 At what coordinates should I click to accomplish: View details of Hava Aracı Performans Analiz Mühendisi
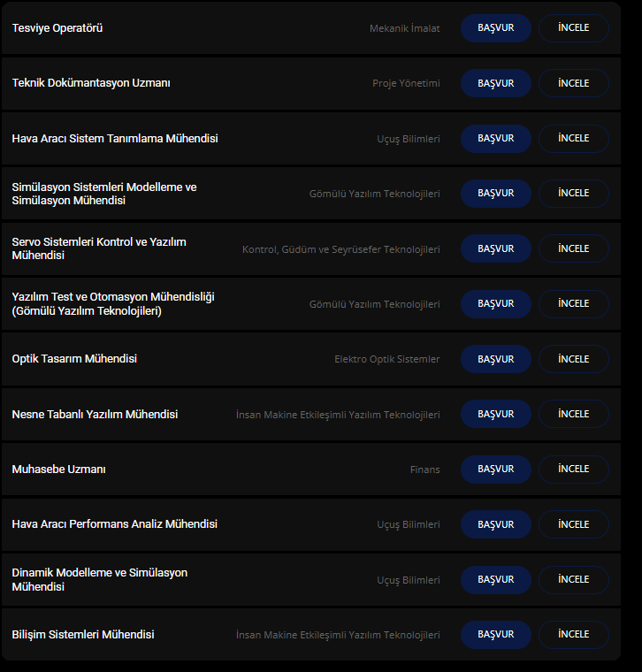tap(573, 524)
